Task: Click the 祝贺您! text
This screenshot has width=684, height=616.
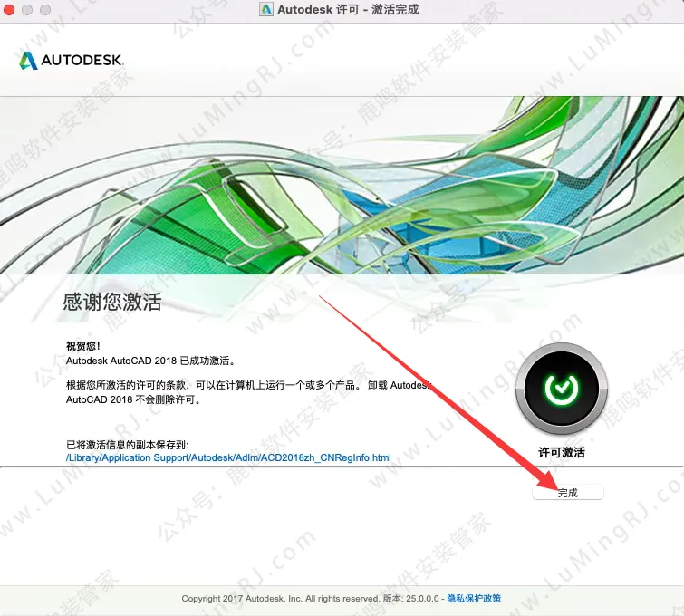Action: click(x=82, y=346)
